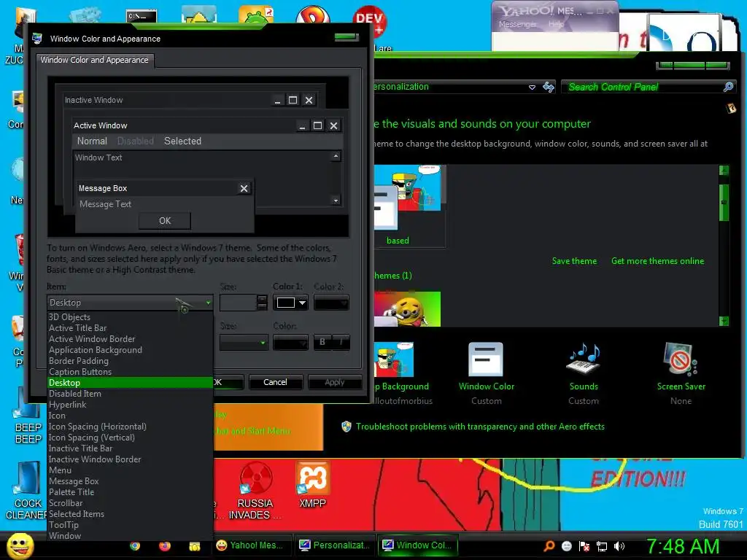Open Troubleshoot transparency and Aero effects link
747x560 pixels.
coord(480,427)
